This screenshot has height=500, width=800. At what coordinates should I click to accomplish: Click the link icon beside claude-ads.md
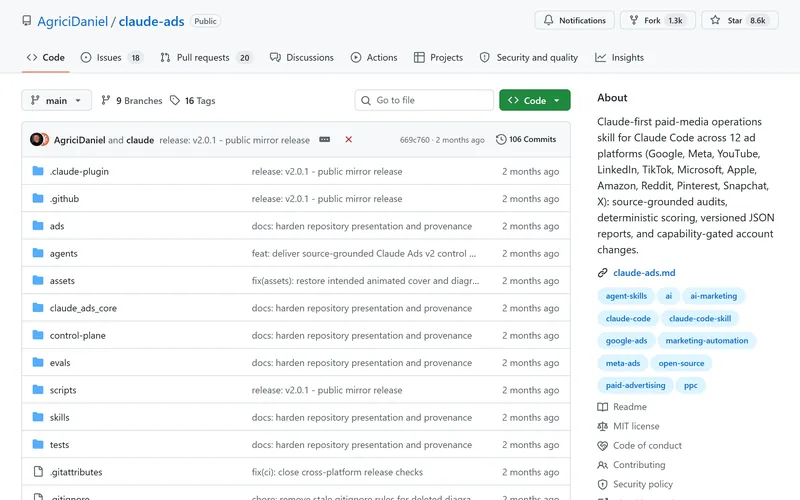click(603, 272)
